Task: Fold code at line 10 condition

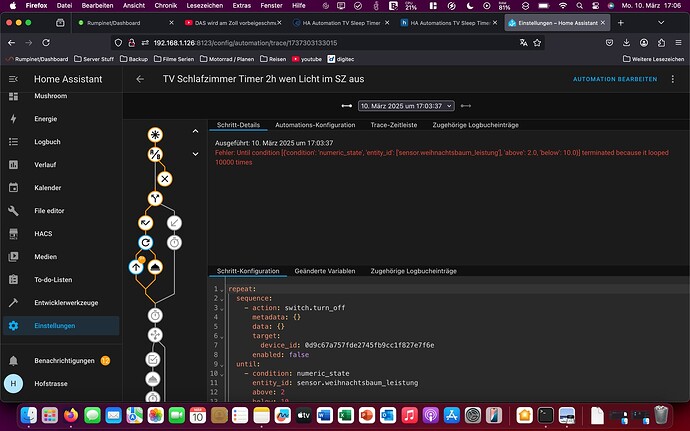Action: [222, 374]
